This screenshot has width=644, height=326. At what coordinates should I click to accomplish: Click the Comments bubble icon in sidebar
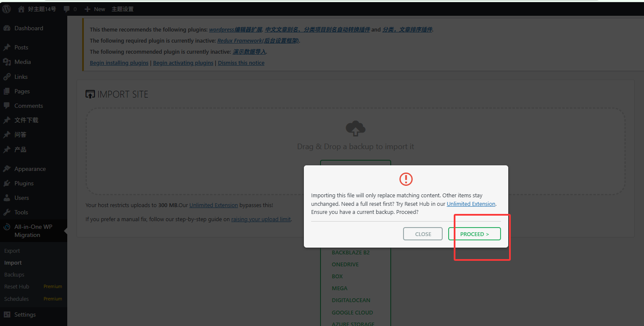[7, 106]
